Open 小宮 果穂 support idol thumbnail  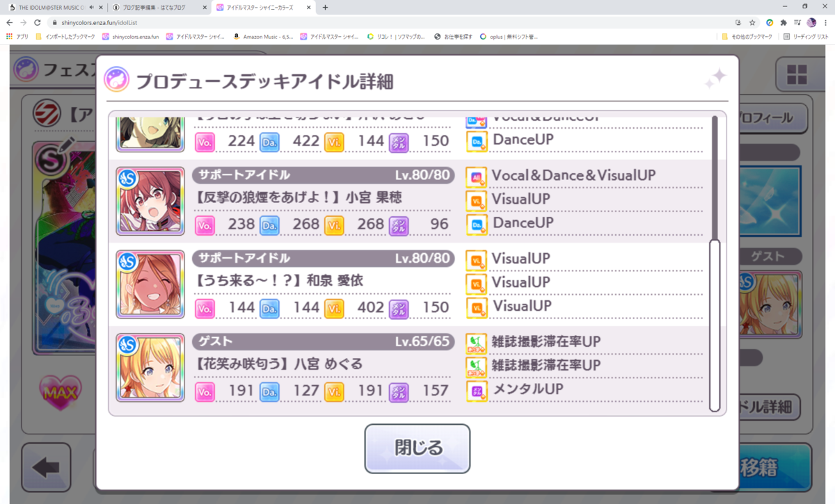point(150,201)
